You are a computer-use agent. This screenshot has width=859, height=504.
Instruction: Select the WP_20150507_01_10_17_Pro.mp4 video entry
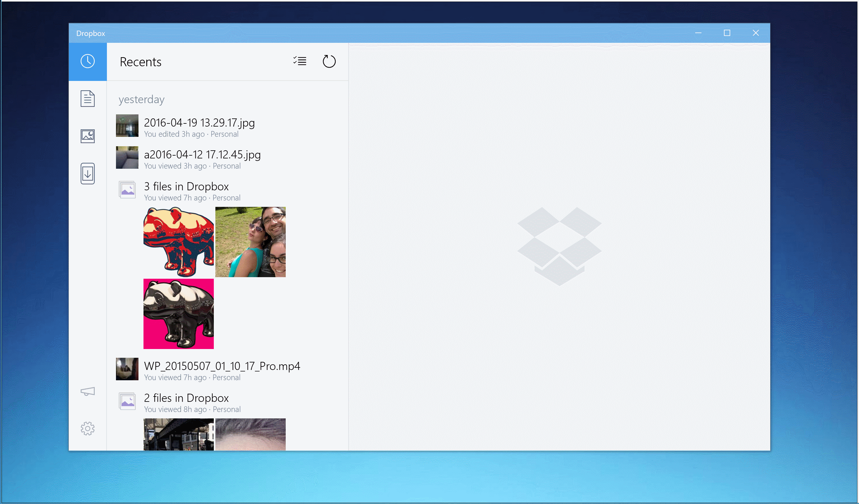pos(222,366)
